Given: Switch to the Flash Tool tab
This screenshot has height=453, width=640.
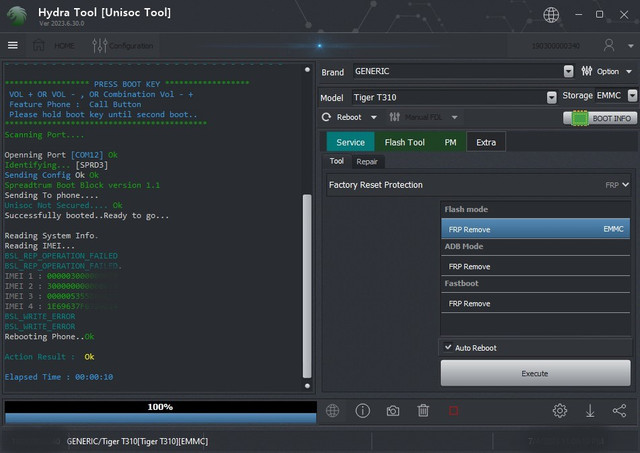Looking at the screenshot, I should [404, 142].
